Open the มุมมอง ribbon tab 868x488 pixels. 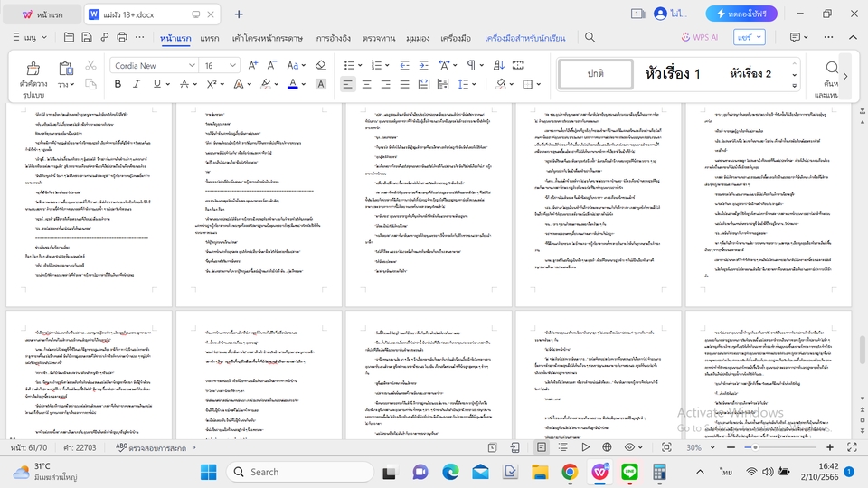pos(418,38)
